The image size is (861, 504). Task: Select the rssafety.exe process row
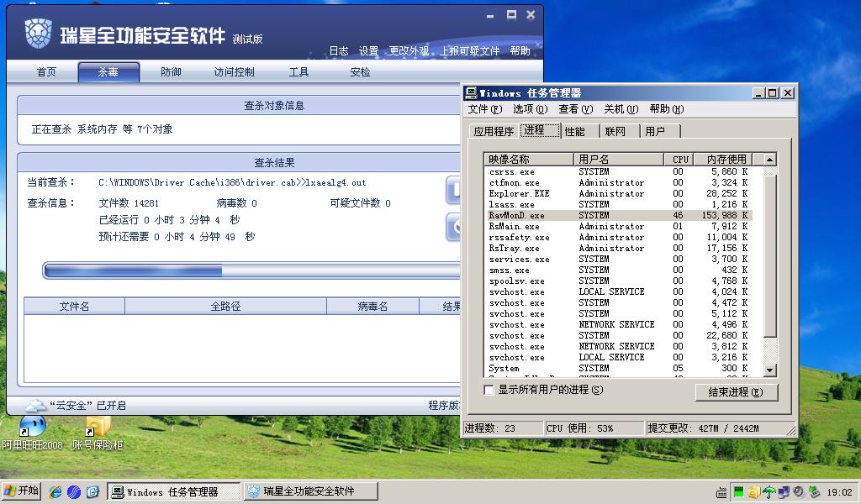[618, 238]
